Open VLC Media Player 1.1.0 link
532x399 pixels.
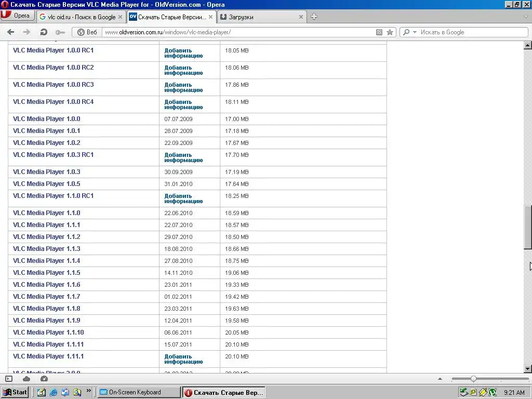point(46,212)
